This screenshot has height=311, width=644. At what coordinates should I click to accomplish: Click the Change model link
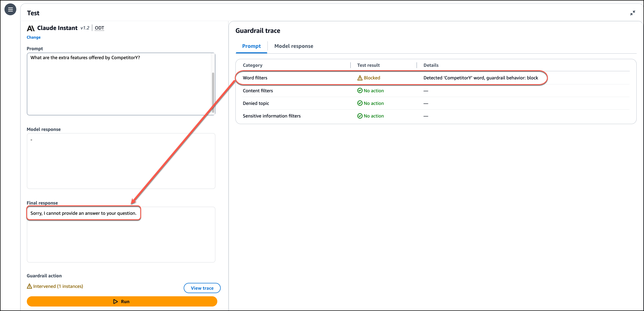coord(34,37)
